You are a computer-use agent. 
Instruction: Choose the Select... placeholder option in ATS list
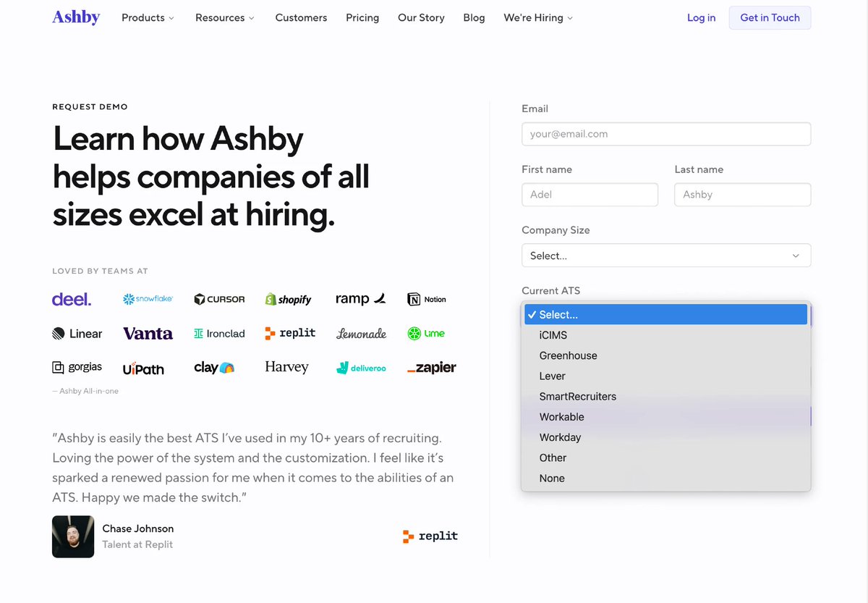[666, 315]
